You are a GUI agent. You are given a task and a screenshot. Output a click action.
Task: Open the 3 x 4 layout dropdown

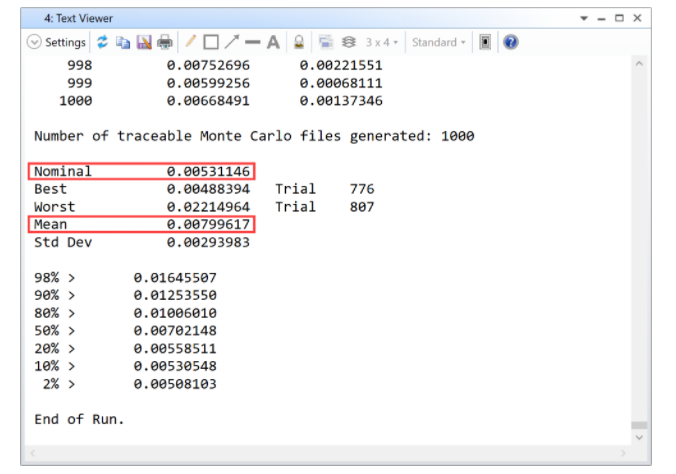[x=382, y=42]
